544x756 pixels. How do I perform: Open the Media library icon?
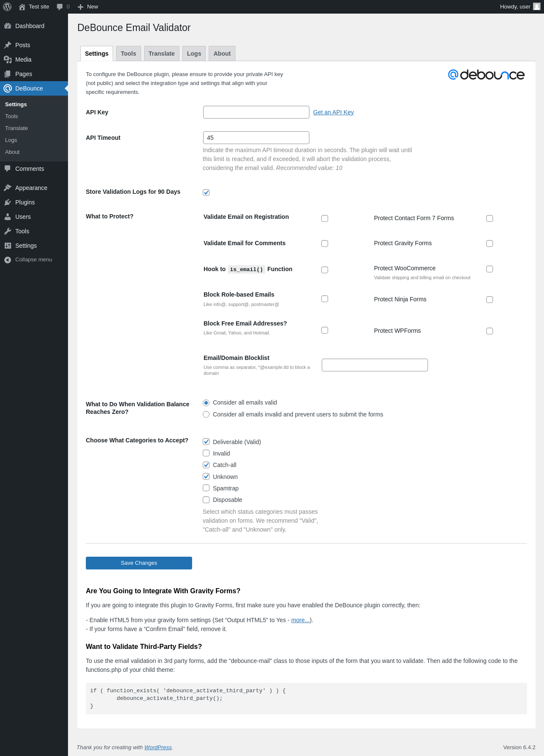8,59
